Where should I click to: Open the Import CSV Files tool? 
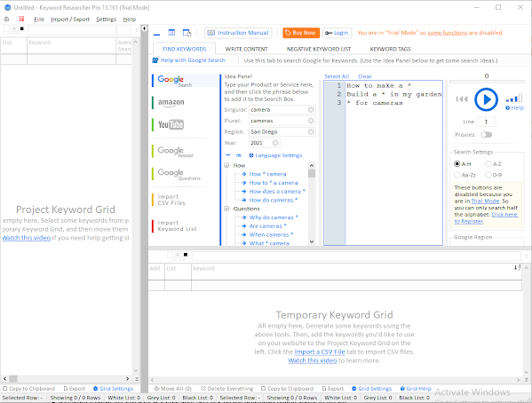(x=171, y=200)
